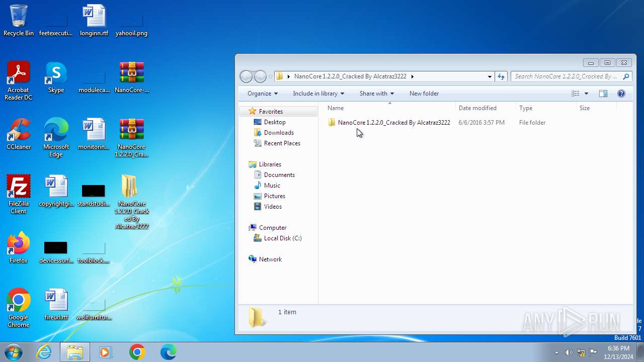Open the Organize dropdown menu

click(263, 94)
